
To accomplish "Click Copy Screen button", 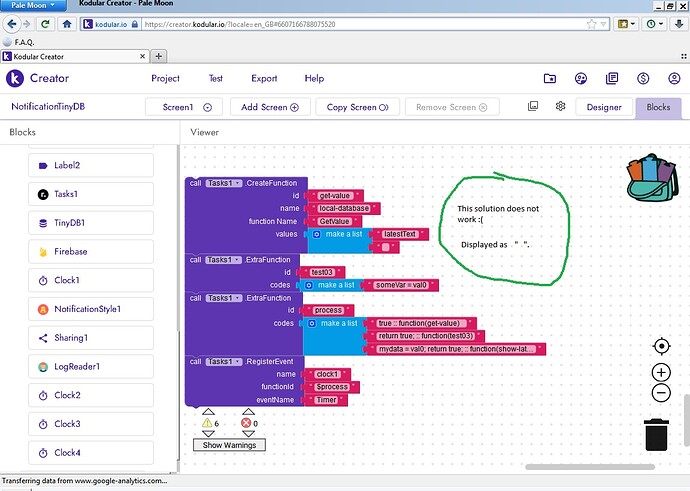I will (357, 107).
